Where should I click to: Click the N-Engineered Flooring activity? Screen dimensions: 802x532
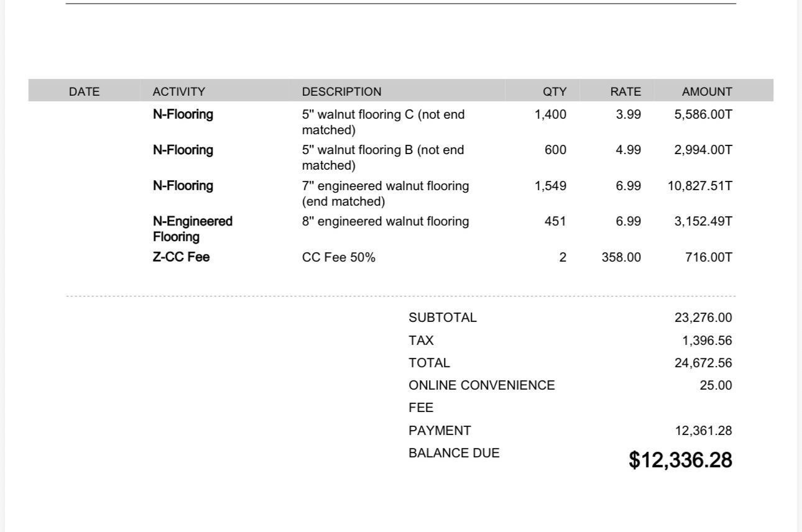click(x=193, y=229)
